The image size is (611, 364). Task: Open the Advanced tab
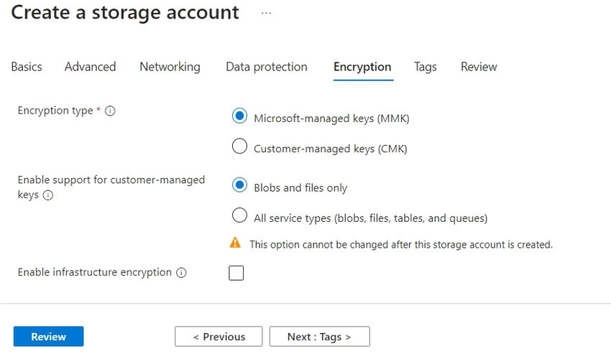(90, 67)
